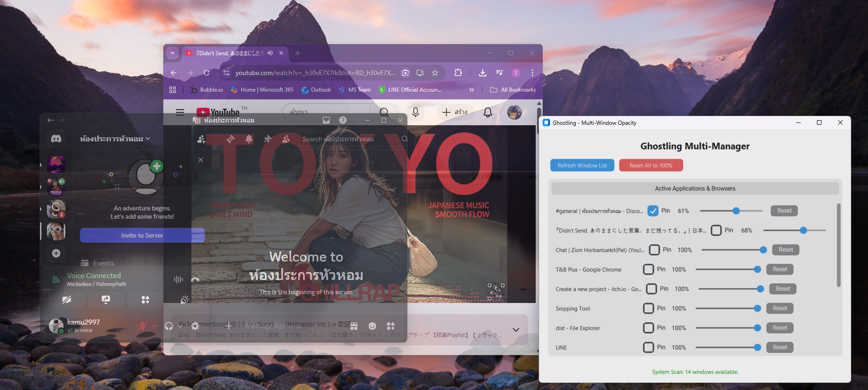Open Home | Microsoft 365 bookmark
The image size is (868, 390).
(262, 90)
